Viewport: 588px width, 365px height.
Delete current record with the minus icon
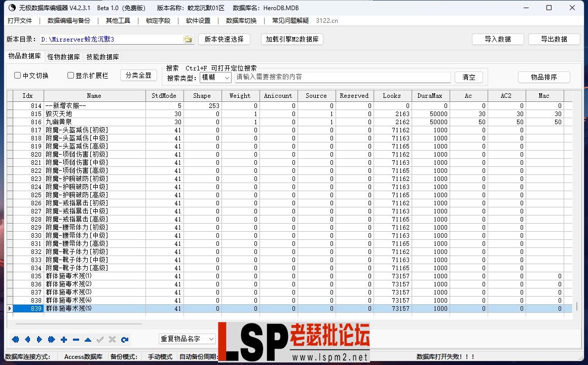pos(76,340)
